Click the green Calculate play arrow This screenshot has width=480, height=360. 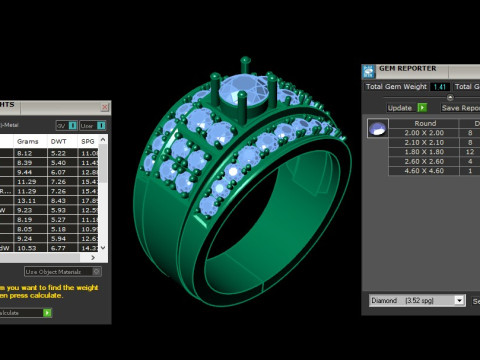[x=47, y=313]
